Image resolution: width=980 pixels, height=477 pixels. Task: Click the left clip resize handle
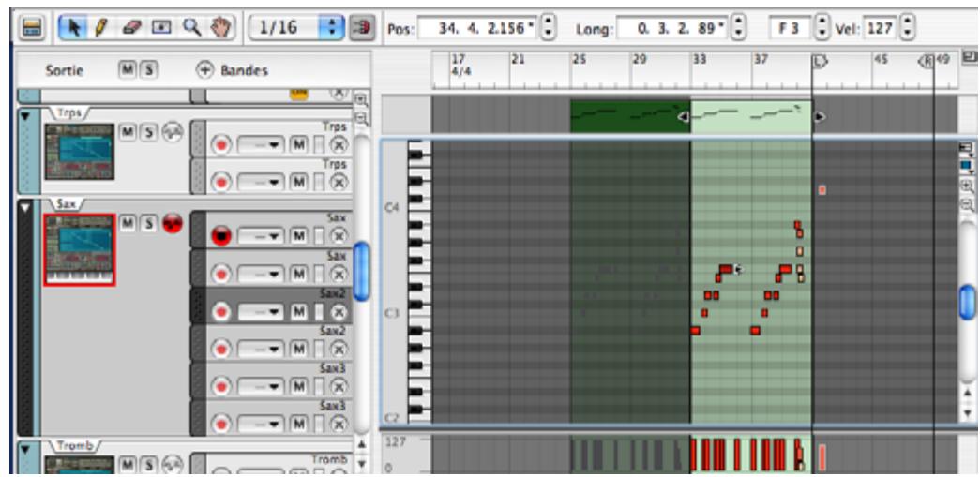coord(684,117)
